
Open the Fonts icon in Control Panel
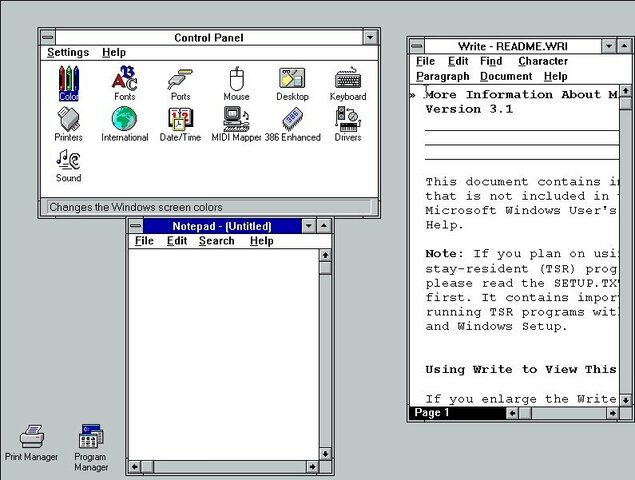pos(124,83)
